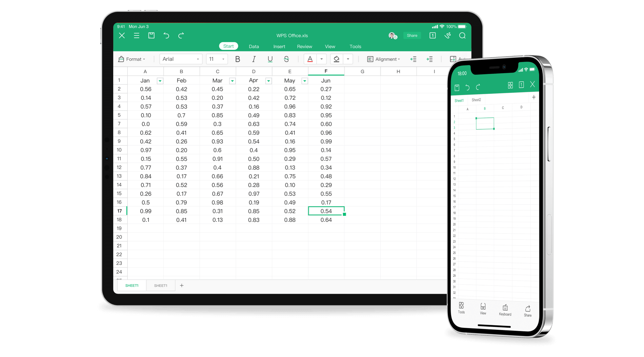Open the Alignment settings panel
The width and height of the screenshot is (644, 357).
(x=384, y=58)
